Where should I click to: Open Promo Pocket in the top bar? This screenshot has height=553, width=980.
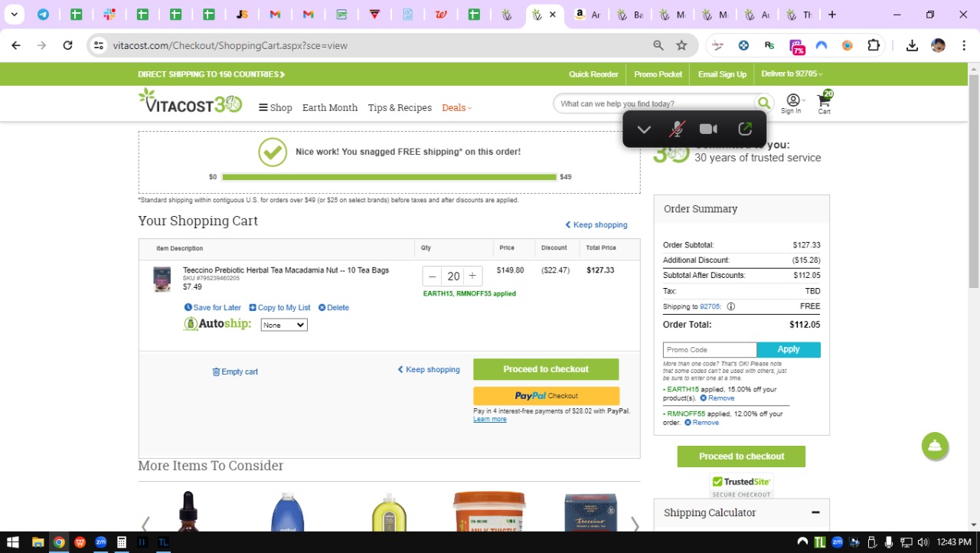click(x=658, y=74)
